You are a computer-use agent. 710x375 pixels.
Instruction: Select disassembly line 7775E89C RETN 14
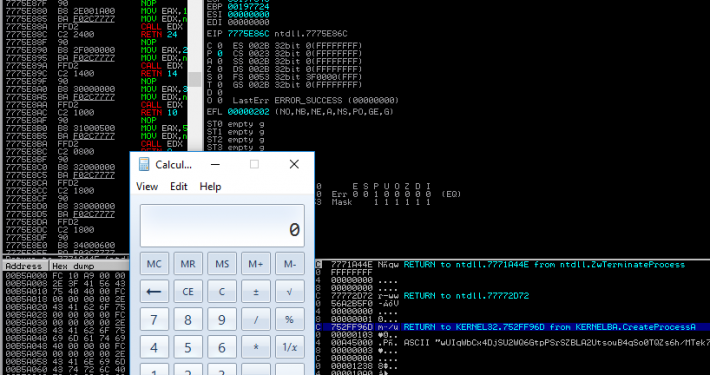(95, 73)
